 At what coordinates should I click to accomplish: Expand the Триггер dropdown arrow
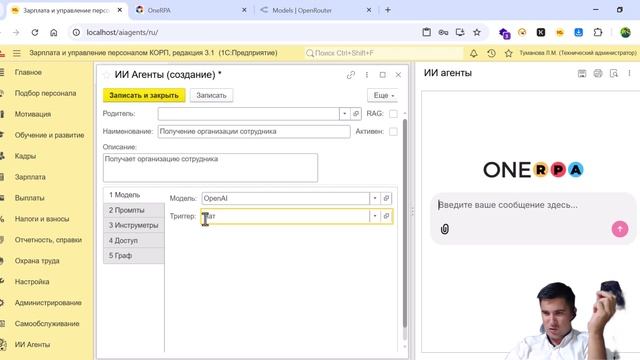coord(375,216)
